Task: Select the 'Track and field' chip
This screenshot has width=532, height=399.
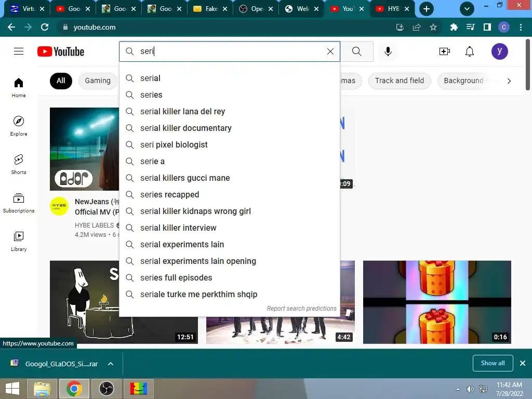Action: click(400, 81)
